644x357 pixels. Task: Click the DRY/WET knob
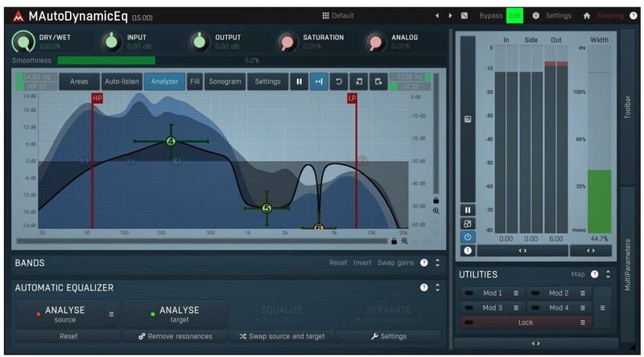pos(23,42)
